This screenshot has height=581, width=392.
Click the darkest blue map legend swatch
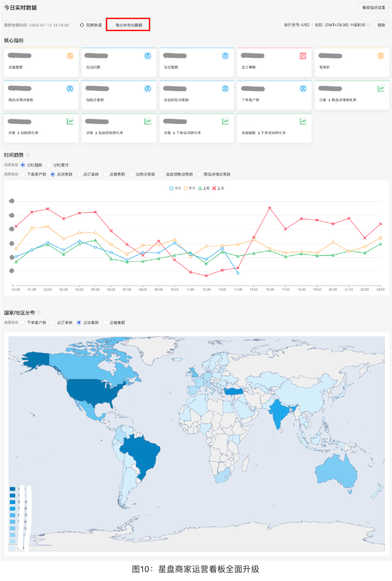tap(13, 489)
